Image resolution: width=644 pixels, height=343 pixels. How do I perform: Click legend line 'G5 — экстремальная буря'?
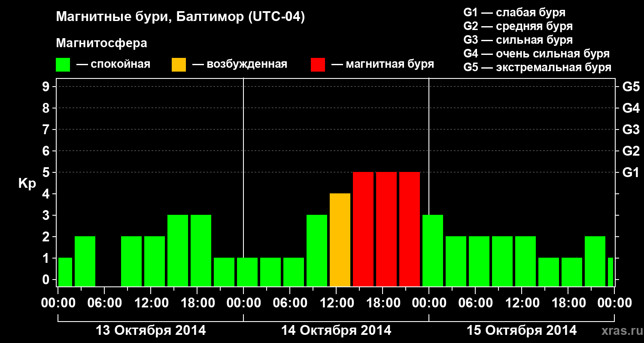coord(537,67)
